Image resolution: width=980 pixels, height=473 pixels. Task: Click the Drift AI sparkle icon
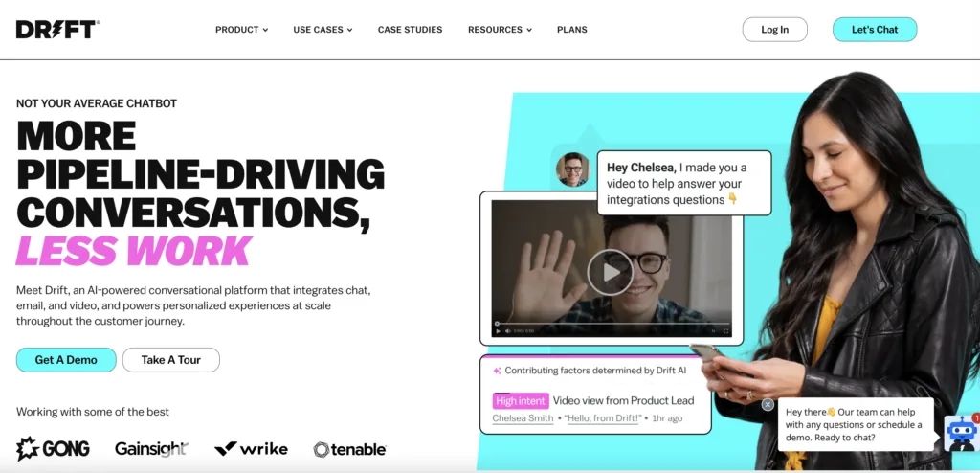(x=498, y=371)
